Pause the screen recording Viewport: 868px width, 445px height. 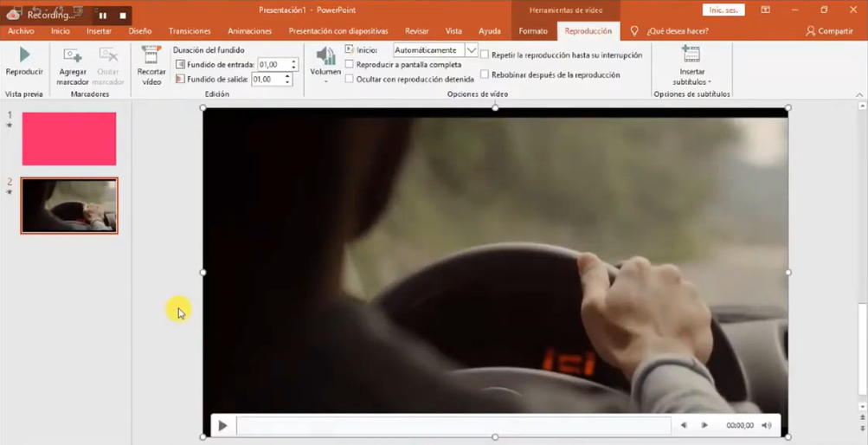pos(102,16)
